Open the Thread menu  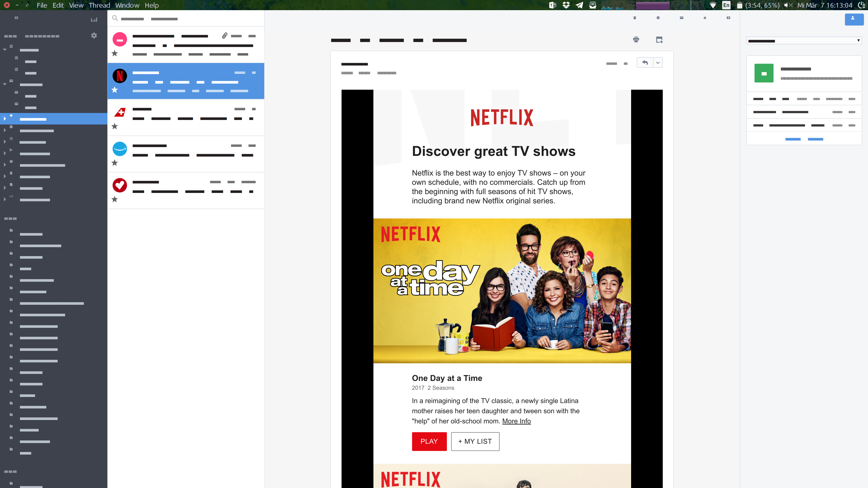(99, 5)
